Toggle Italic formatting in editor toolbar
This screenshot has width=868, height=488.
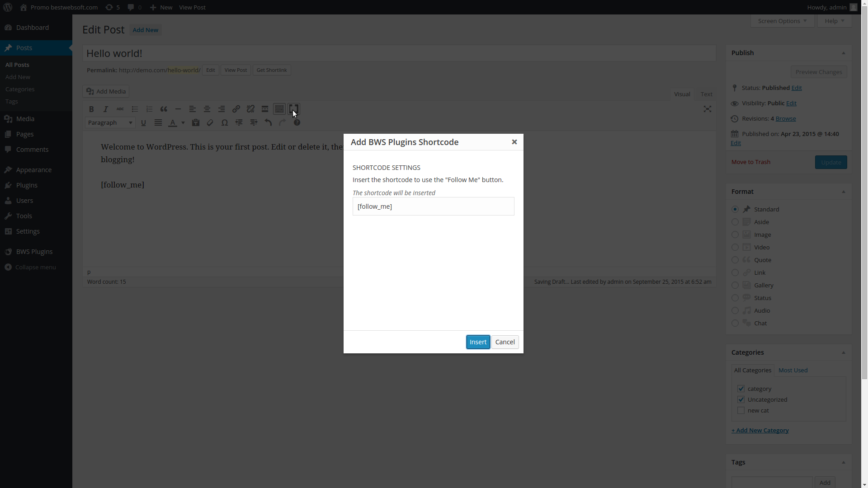106,109
